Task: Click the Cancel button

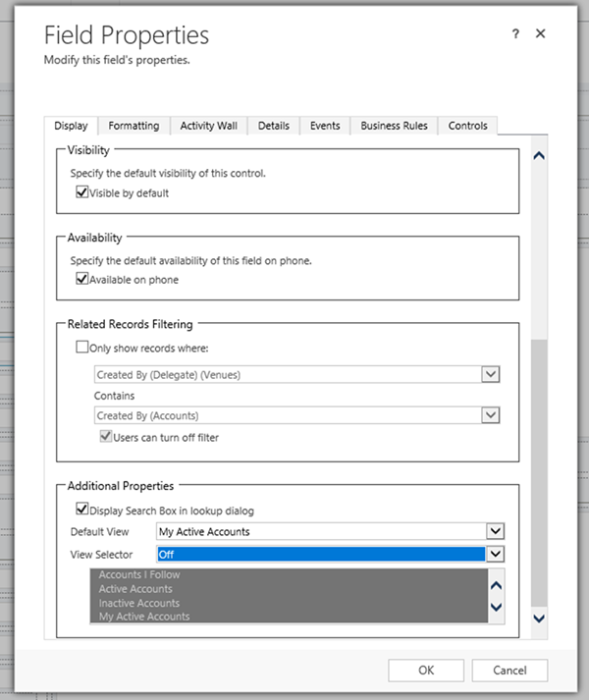Action: coord(509,671)
